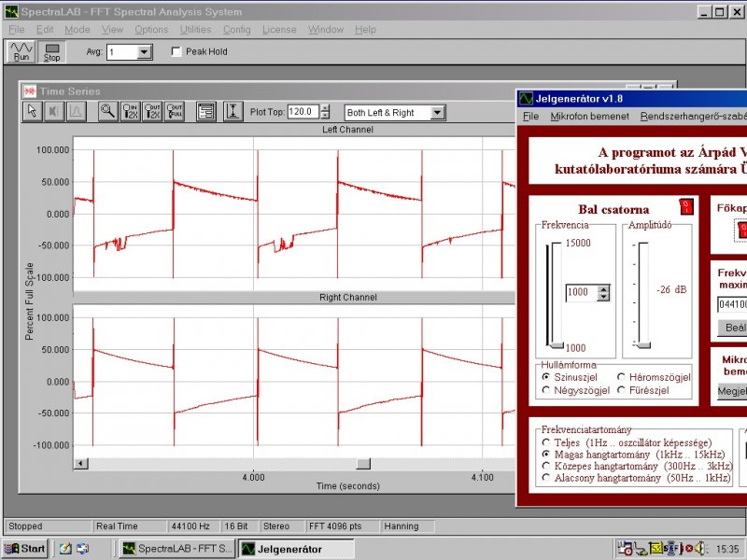Click the yellow S3 display tray icon
This screenshot has width=747, height=560.
655,549
